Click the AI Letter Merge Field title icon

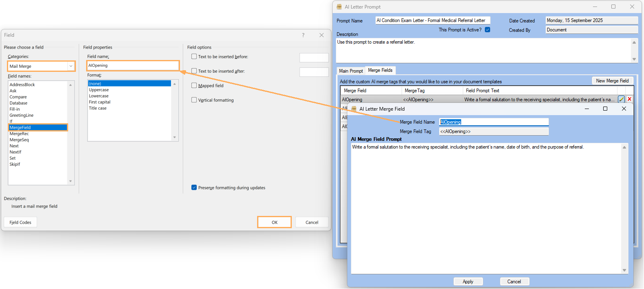[x=354, y=109]
